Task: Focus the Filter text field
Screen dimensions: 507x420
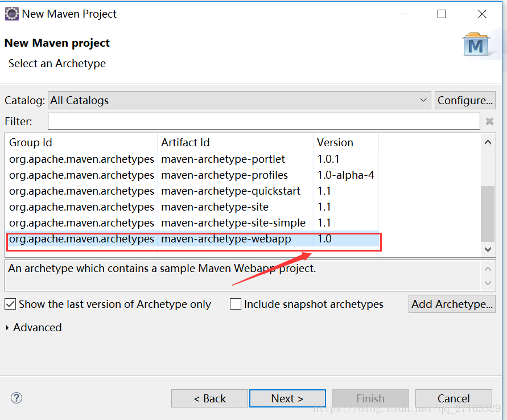Action: click(x=264, y=121)
